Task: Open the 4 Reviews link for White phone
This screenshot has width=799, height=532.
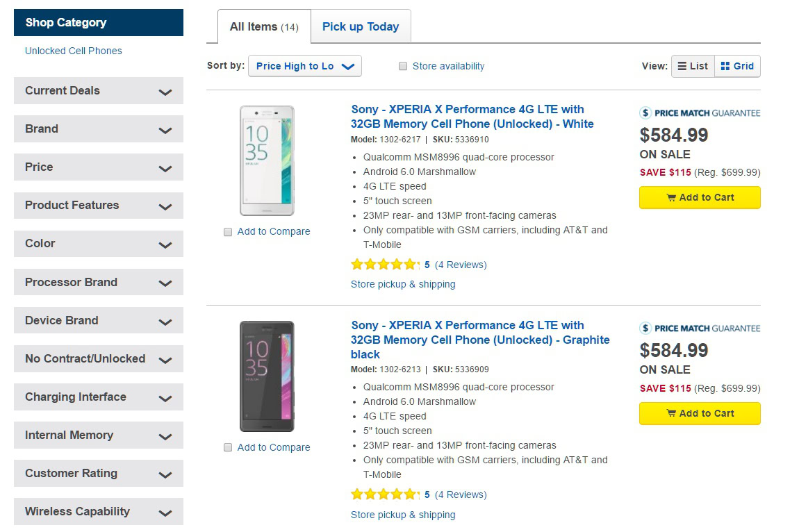Action: point(461,265)
